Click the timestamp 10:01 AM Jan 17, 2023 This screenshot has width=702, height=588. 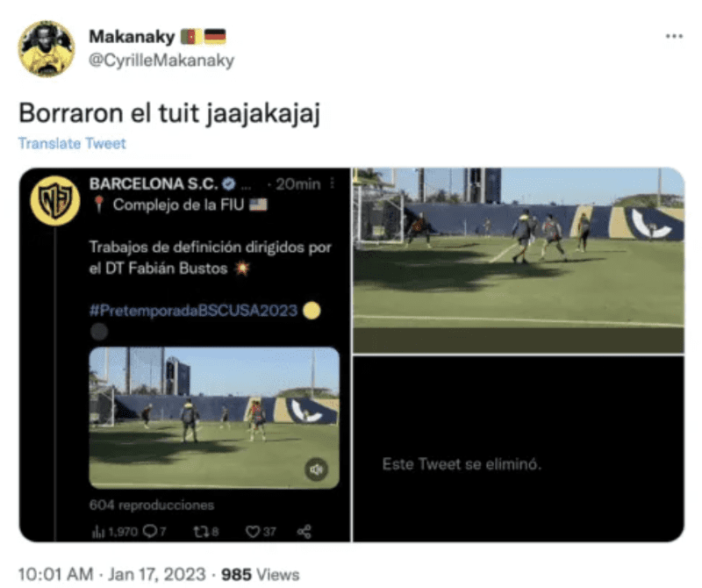[x=112, y=575]
